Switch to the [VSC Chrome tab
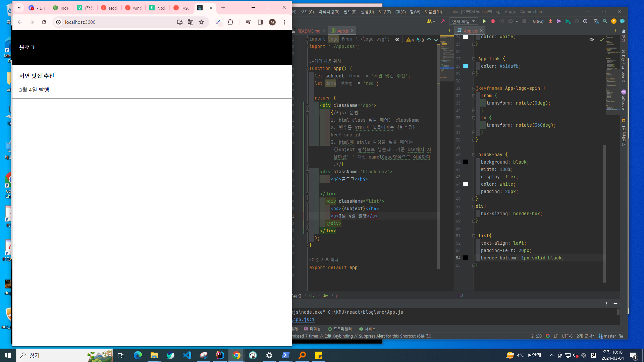This screenshot has height=362, width=644. tap(181, 8)
